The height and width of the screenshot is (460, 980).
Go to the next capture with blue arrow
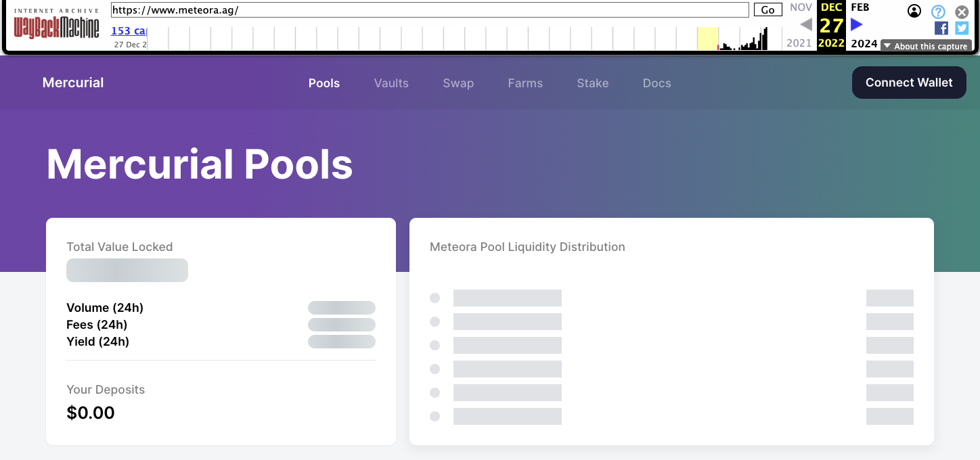(x=857, y=24)
